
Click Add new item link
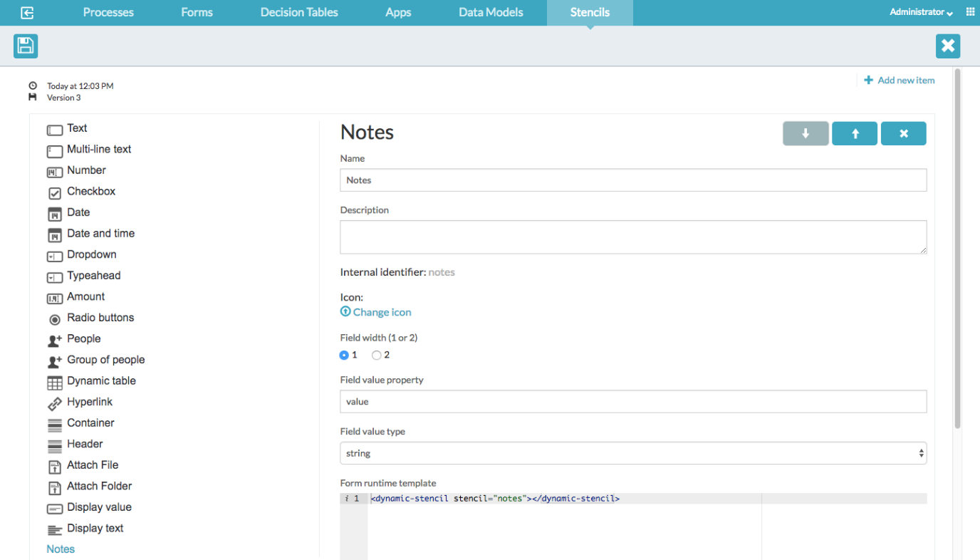(x=900, y=80)
